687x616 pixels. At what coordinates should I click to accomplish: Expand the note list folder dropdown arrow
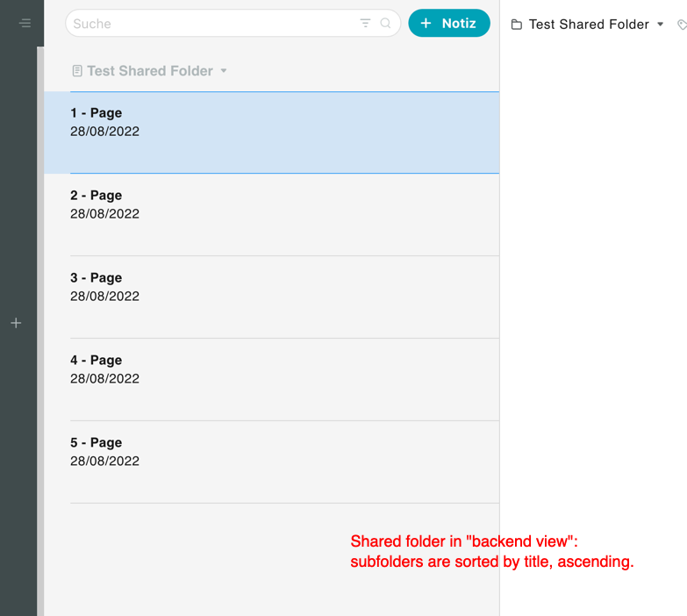pyautogui.click(x=224, y=70)
